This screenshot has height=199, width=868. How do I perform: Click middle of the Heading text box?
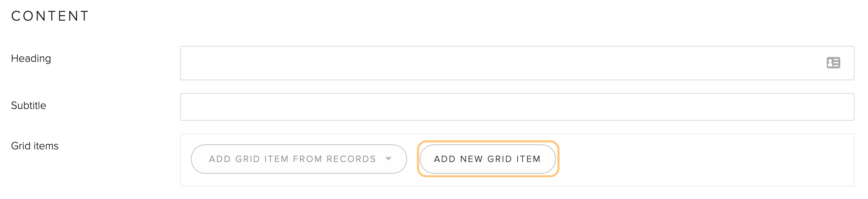(x=517, y=63)
